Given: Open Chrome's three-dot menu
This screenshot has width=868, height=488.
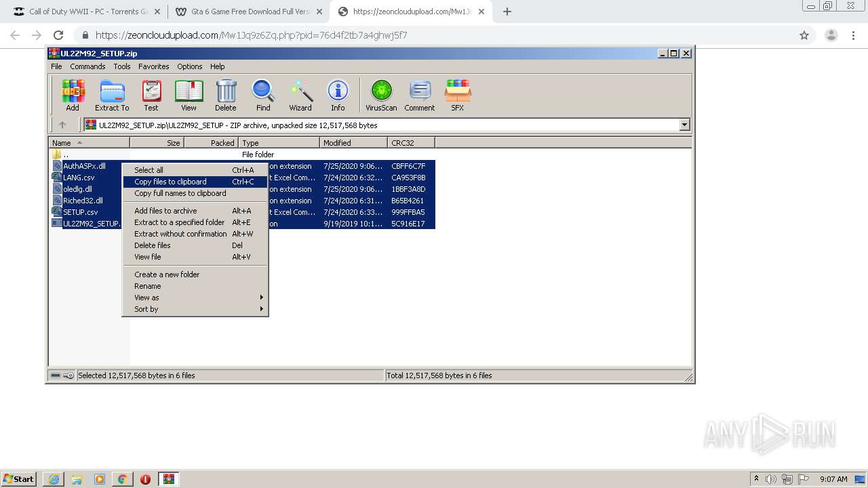Looking at the screenshot, I should pyautogui.click(x=854, y=35).
